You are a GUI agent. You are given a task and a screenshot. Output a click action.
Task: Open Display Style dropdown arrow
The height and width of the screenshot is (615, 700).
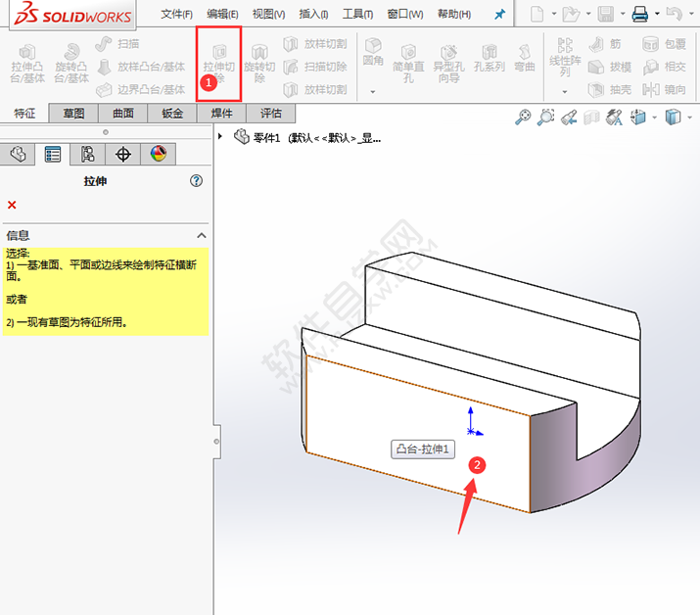690,118
